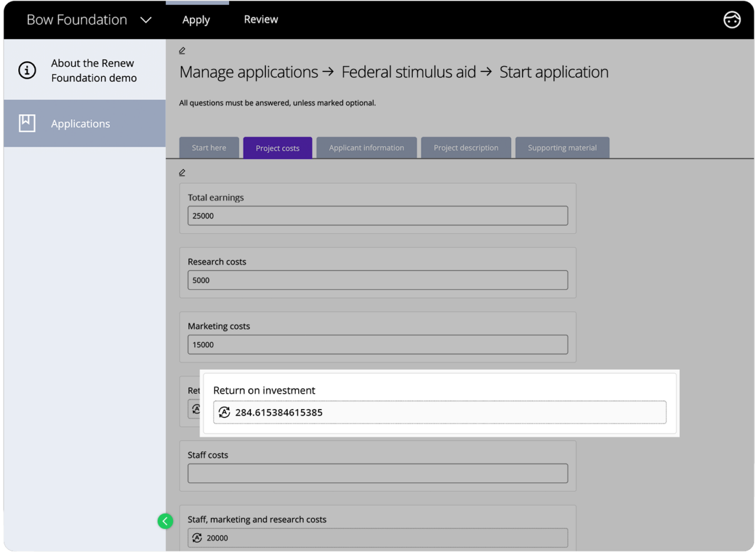Click the empty Staff costs input field
This screenshot has height=555, width=756.
(378, 473)
